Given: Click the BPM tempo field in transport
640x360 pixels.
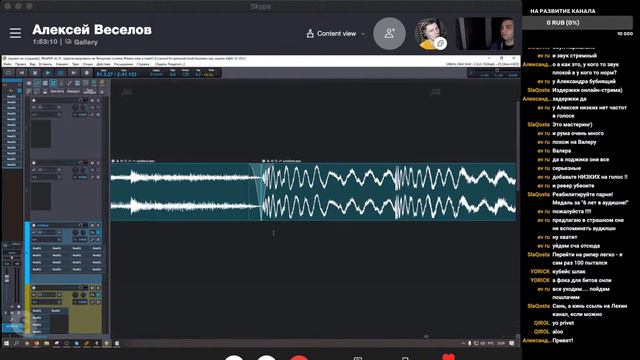Looking at the screenshot, I should (186, 73).
